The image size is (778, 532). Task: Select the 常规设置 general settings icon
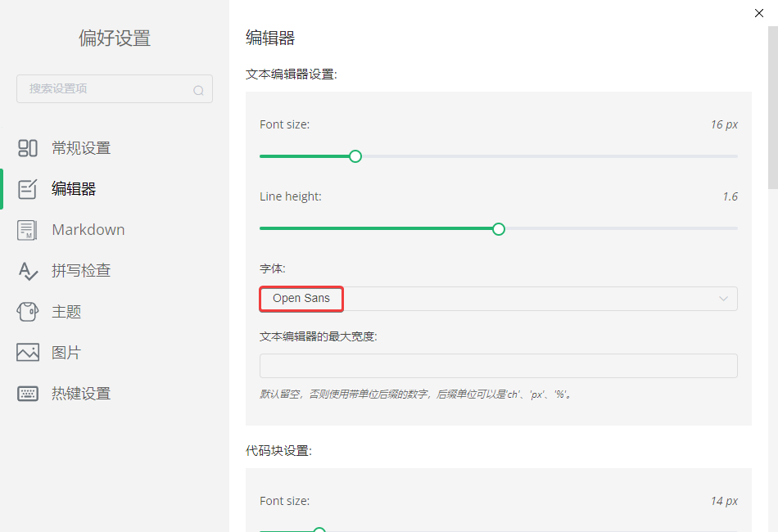pyautogui.click(x=28, y=147)
